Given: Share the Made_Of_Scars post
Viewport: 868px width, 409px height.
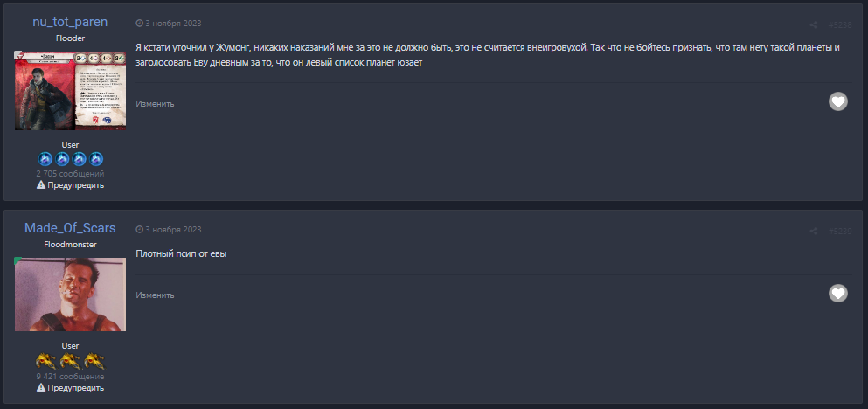Looking at the screenshot, I should [x=814, y=231].
